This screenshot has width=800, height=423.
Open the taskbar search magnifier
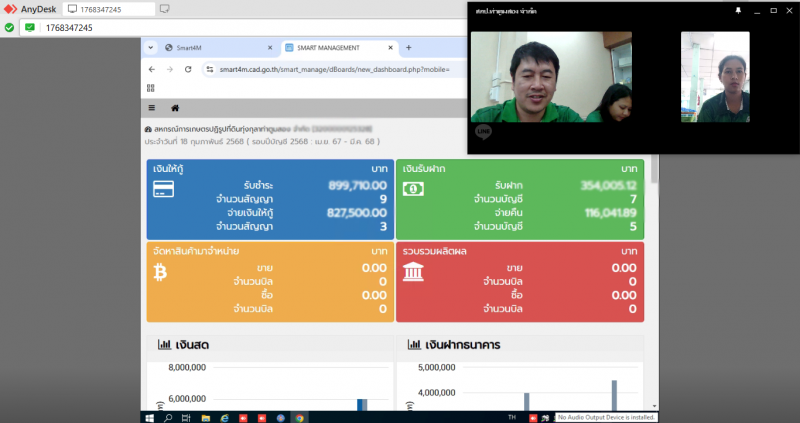coord(168,418)
